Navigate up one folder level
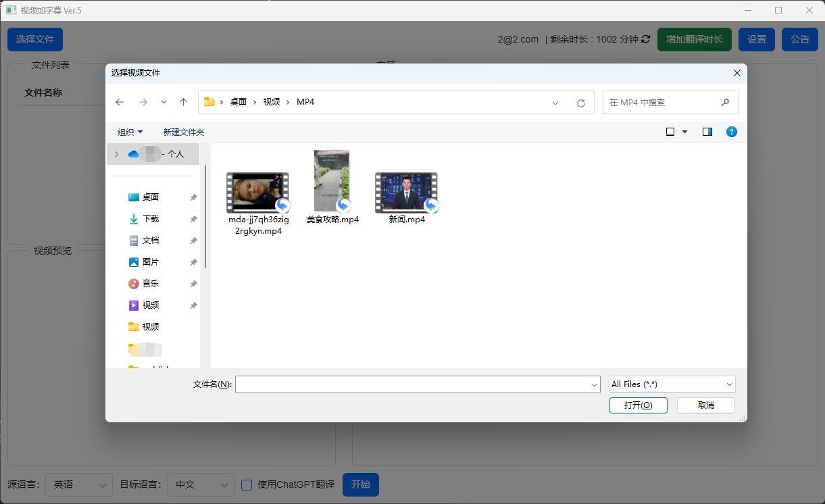This screenshot has height=504, width=825. (x=182, y=102)
